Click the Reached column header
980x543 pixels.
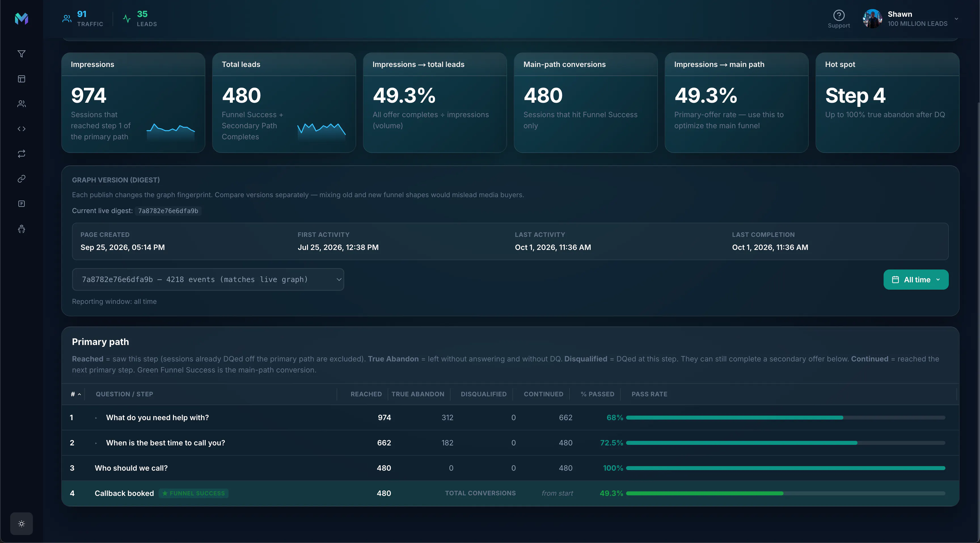366,394
